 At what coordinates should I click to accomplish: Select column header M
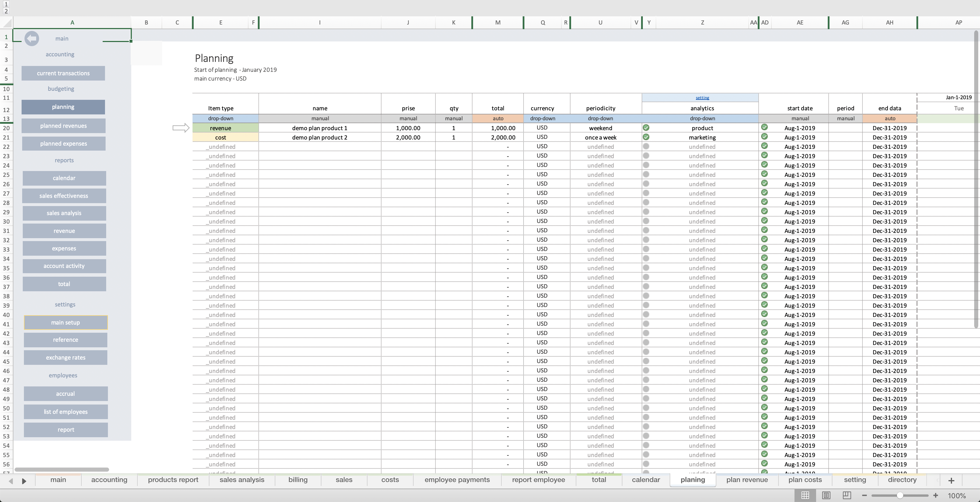tap(498, 22)
